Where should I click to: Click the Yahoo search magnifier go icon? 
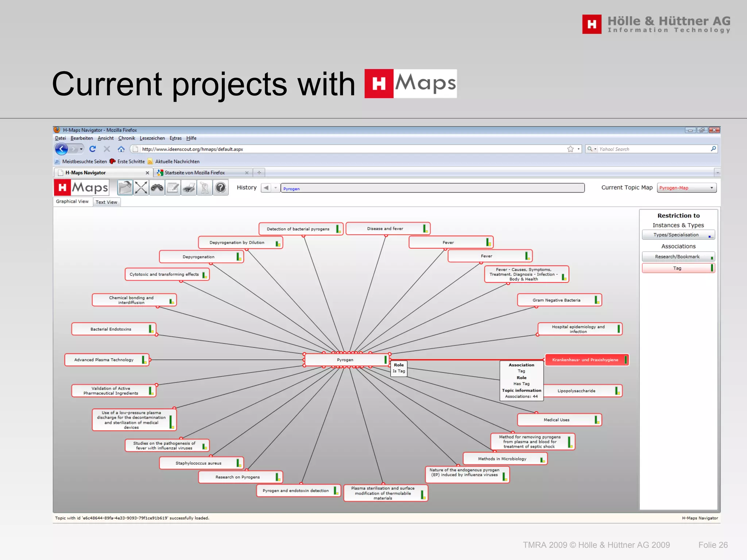[x=713, y=149]
